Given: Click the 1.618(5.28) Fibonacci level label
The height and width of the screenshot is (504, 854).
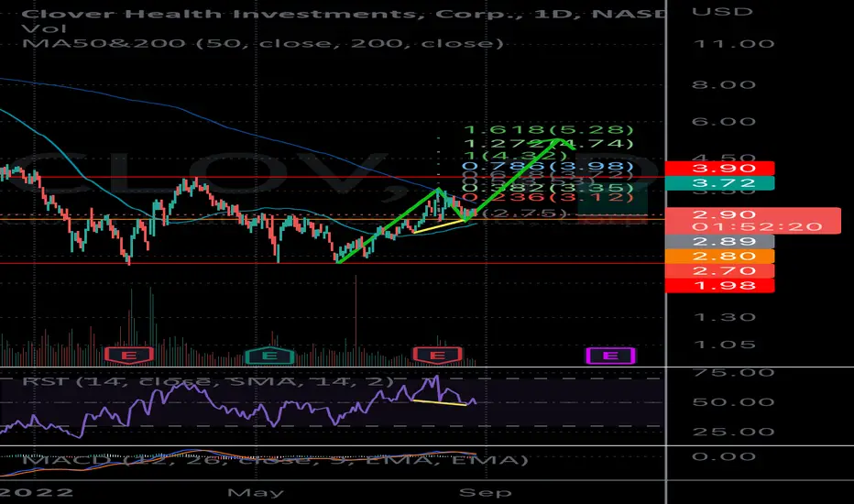Looking at the screenshot, I should pos(549,130).
